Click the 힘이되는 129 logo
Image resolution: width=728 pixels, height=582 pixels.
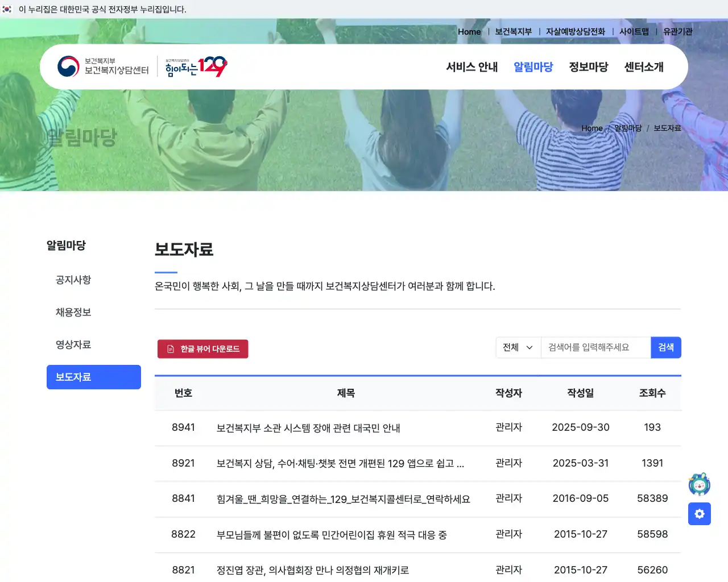tap(193, 66)
